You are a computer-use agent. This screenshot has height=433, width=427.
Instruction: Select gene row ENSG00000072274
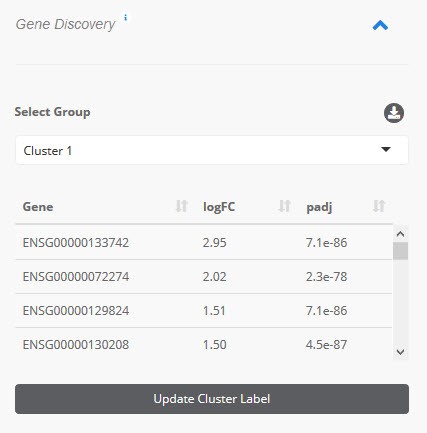(x=204, y=277)
